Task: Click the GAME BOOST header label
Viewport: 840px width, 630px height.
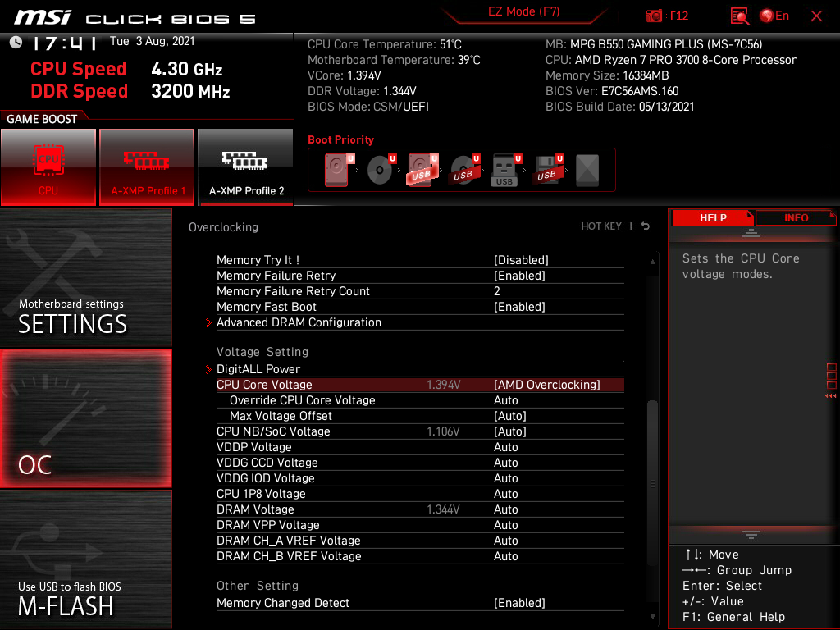Action: pos(42,119)
